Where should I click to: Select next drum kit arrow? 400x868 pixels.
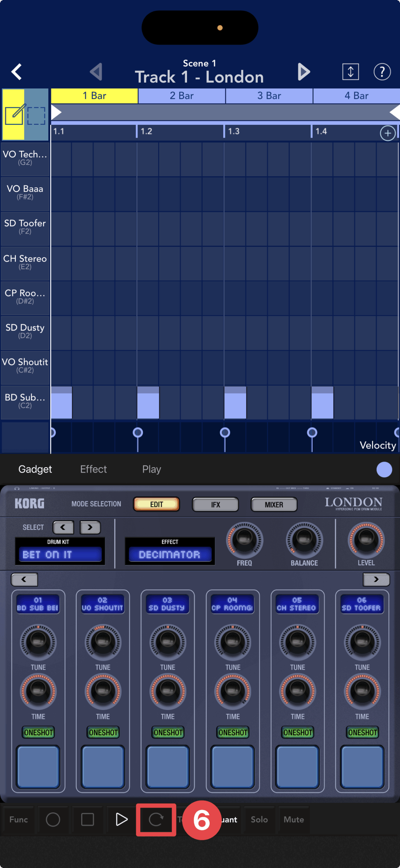pyautogui.click(x=90, y=527)
